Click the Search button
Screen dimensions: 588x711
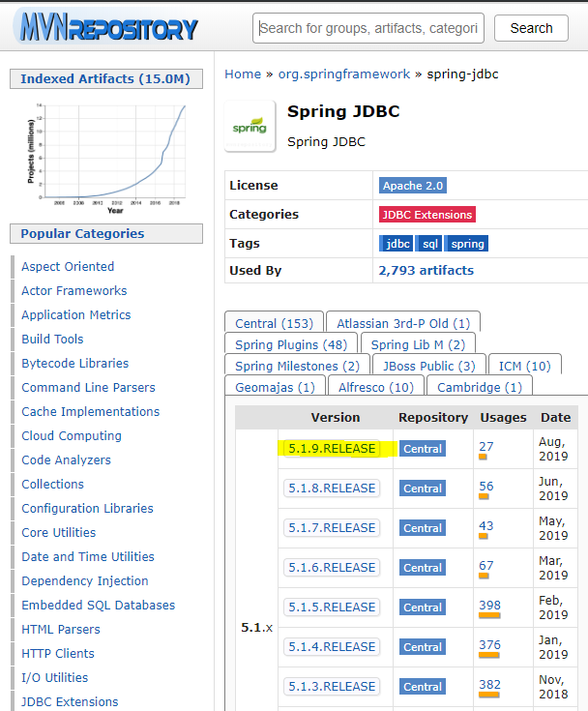pos(531,28)
